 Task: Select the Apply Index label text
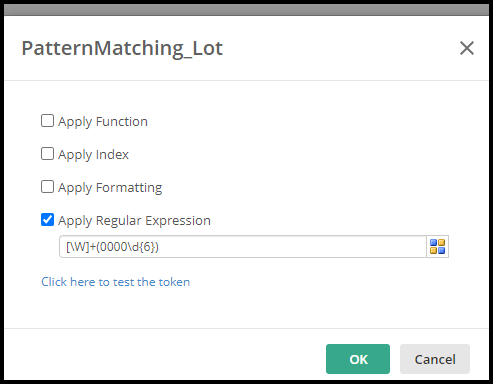coord(93,155)
